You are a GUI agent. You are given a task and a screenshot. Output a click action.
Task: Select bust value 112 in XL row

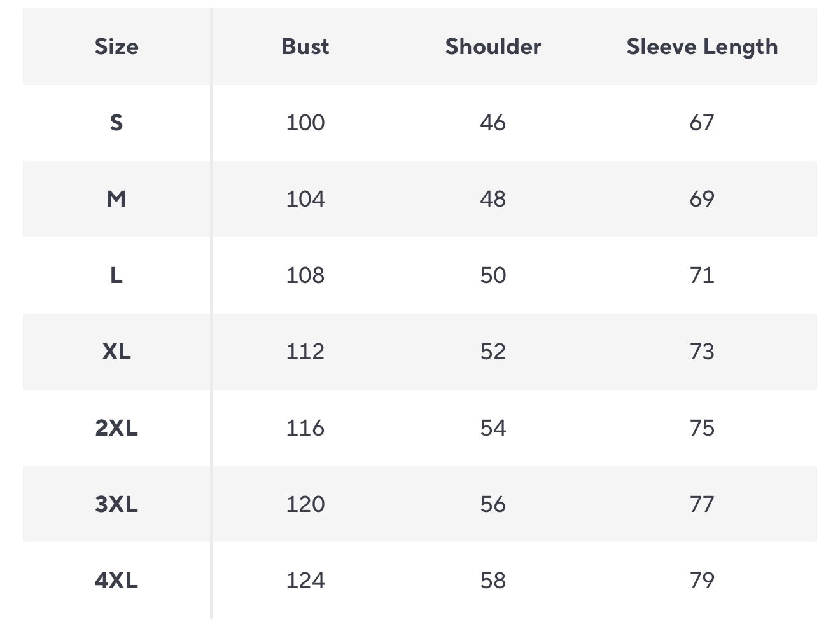pos(305,352)
